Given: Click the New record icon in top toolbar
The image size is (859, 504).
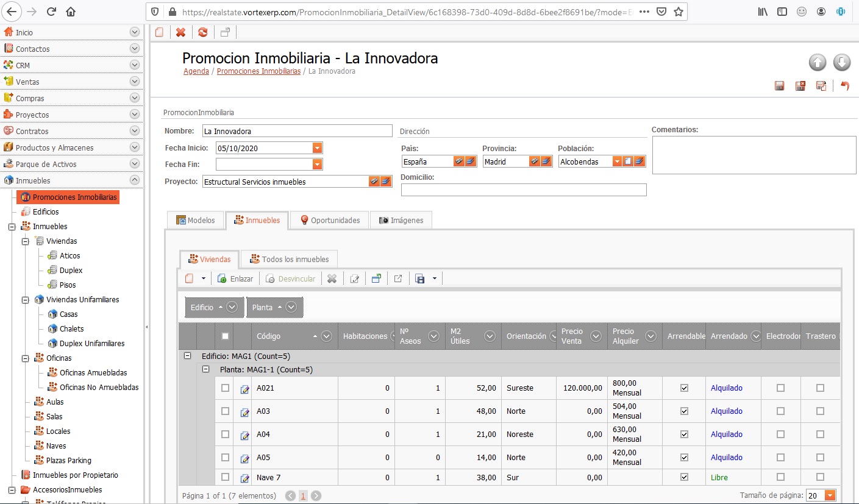Looking at the screenshot, I should (159, 32).
